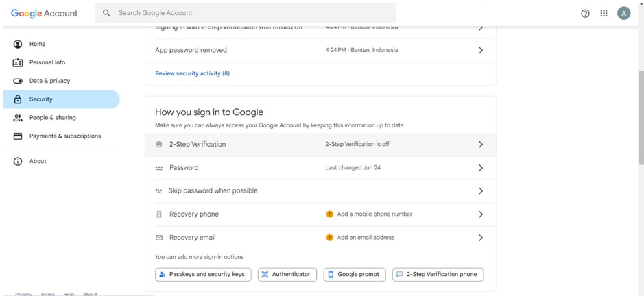The height and width of the screenshot is (296, 644).
Task: Click the Privacy footer link
Action: click(23, 294)
